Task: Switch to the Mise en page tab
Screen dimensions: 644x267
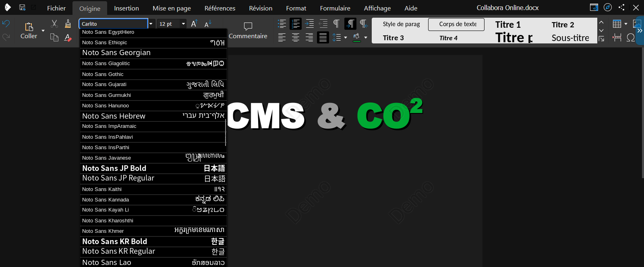Action: point(172,8)
